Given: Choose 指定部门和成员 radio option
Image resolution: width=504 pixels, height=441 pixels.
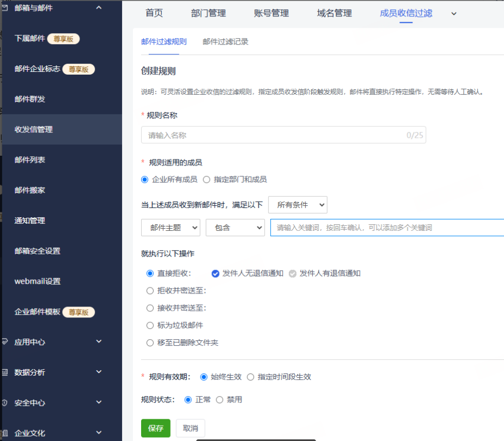Looking at the screenshot, I should tap(207, 180).
